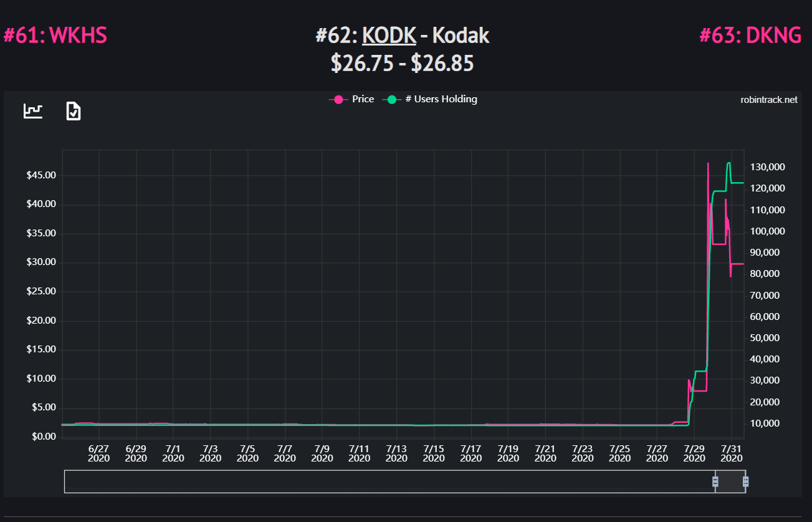Viewport: 812px width, 522px height.
Task: Click the 7/31 2020 date label
Action: [732, 453]
